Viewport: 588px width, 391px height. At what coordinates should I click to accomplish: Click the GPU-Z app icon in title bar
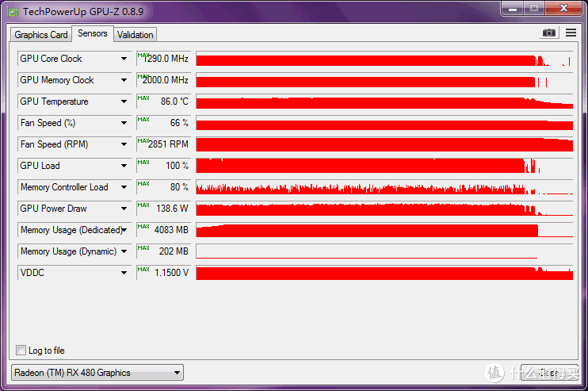tap(13, 10)
